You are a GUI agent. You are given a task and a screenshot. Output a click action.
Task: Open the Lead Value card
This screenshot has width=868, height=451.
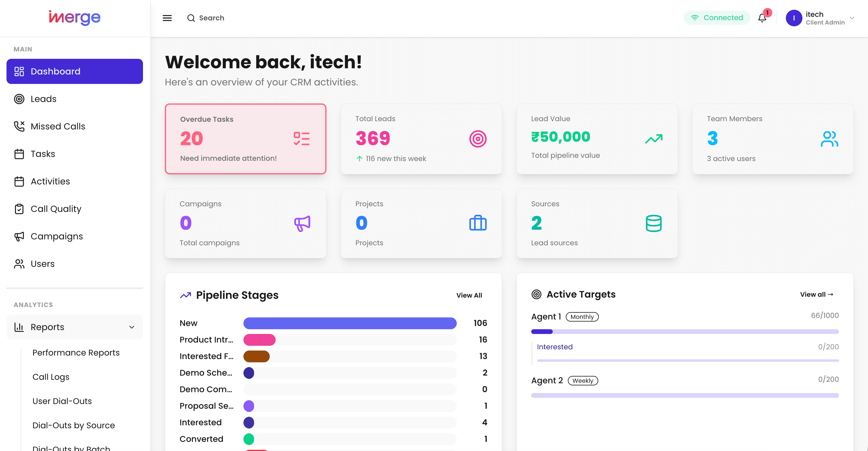pyautogui.click(x=597, y=139)
